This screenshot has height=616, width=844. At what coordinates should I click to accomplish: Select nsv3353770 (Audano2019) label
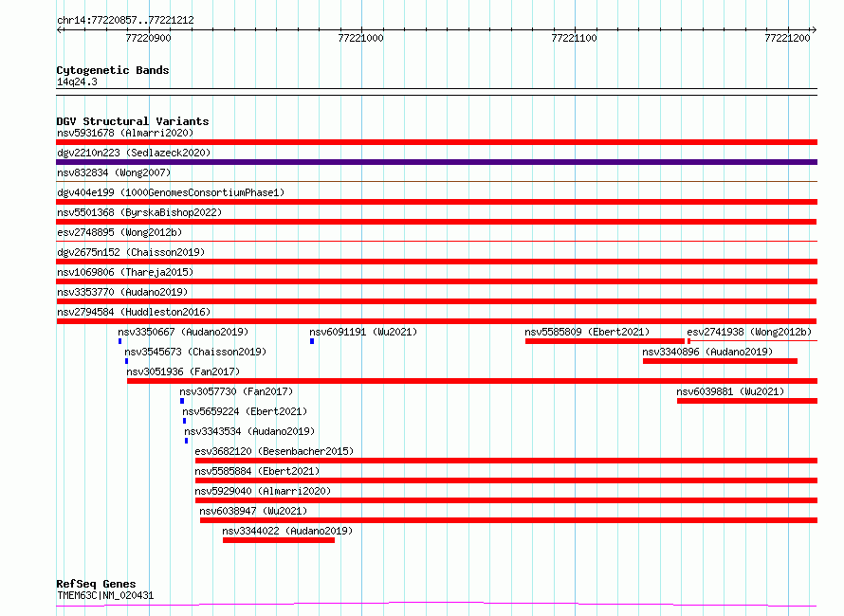pos(122,292)
